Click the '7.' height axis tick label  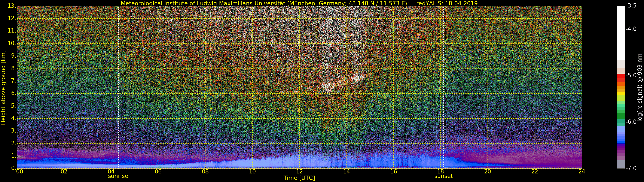click(x=13, y=81)
